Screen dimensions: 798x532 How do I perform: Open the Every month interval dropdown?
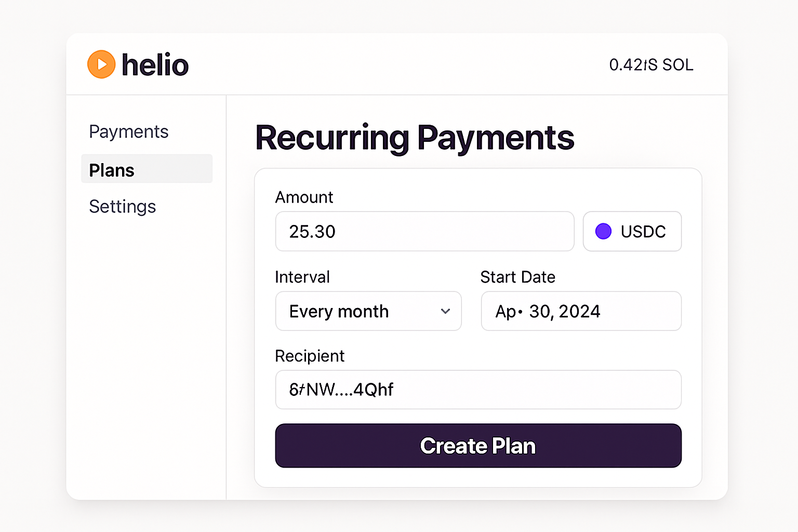(368, 311)
